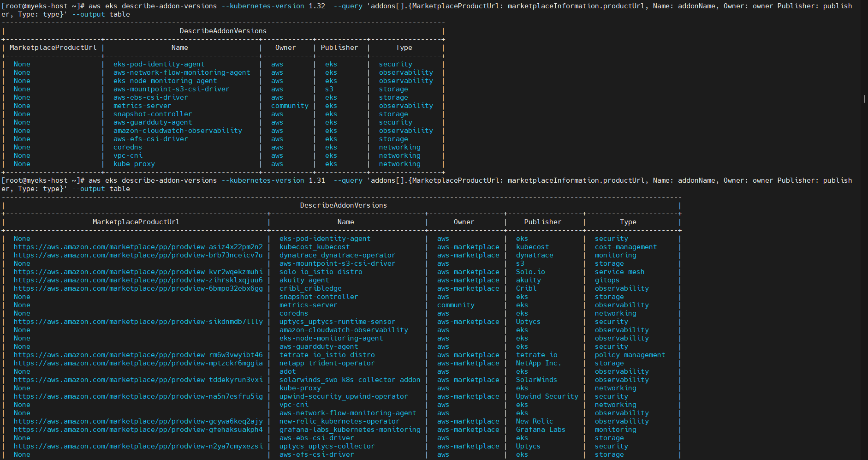Click the Type header of the 1.32 table
This screenshot has width=868, height=460.
[404, 48]
